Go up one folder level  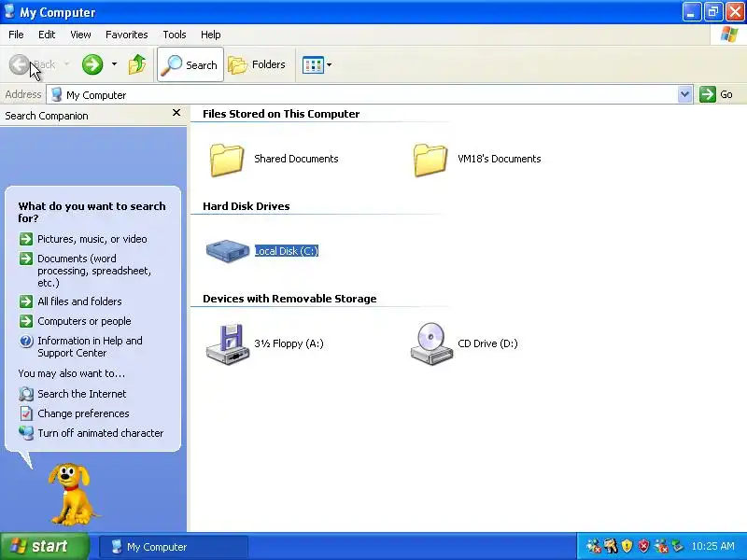pos(137,64)
